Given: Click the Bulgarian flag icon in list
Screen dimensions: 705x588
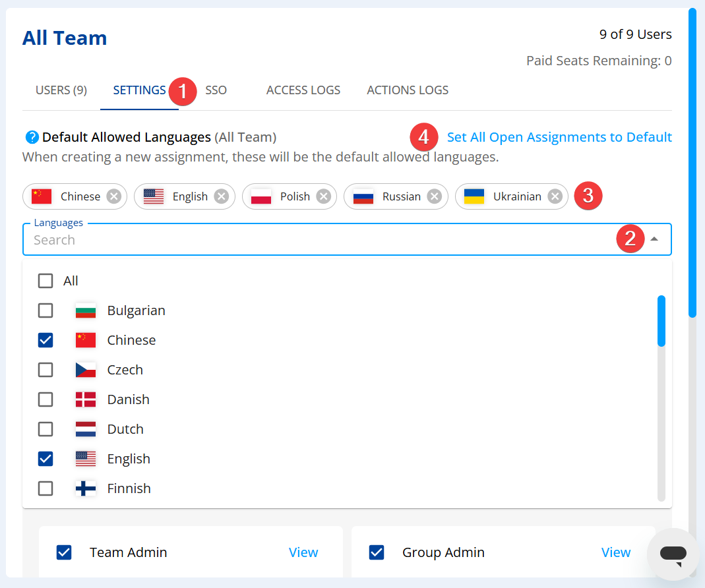Looking at the screenshot, I should (x=86, y=310).
